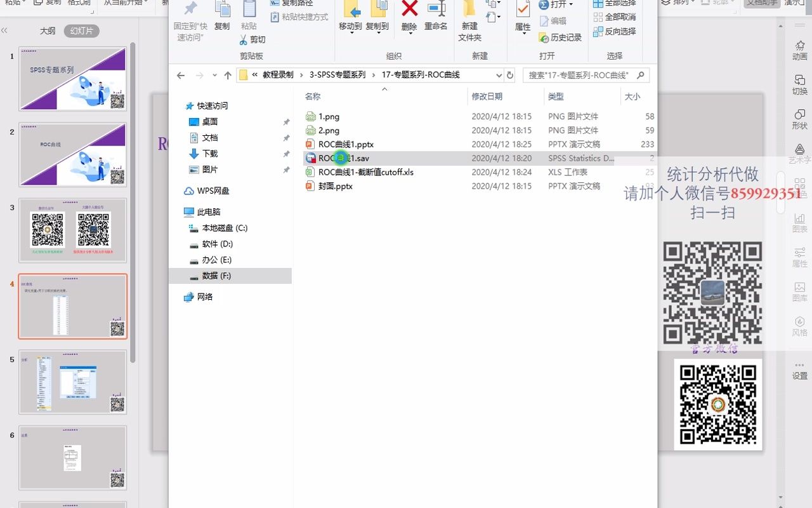The image size is (812, 508).
Task: Click the Rename (重命名) icon
Action: tap(436, 9)
